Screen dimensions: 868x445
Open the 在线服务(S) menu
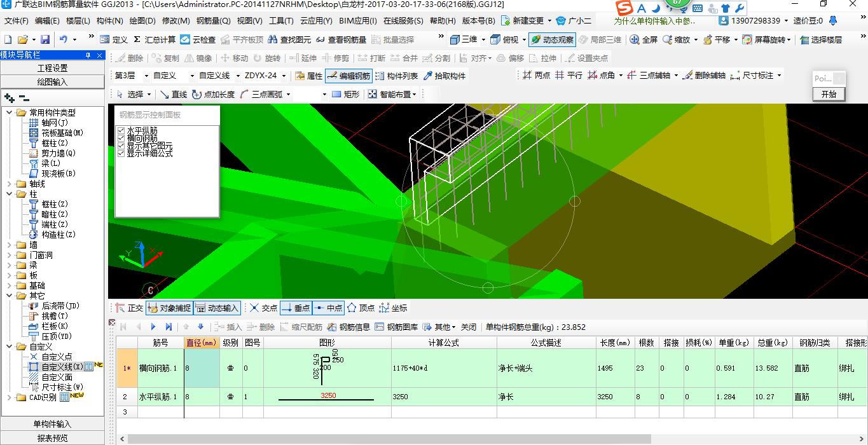click(403, 21)
